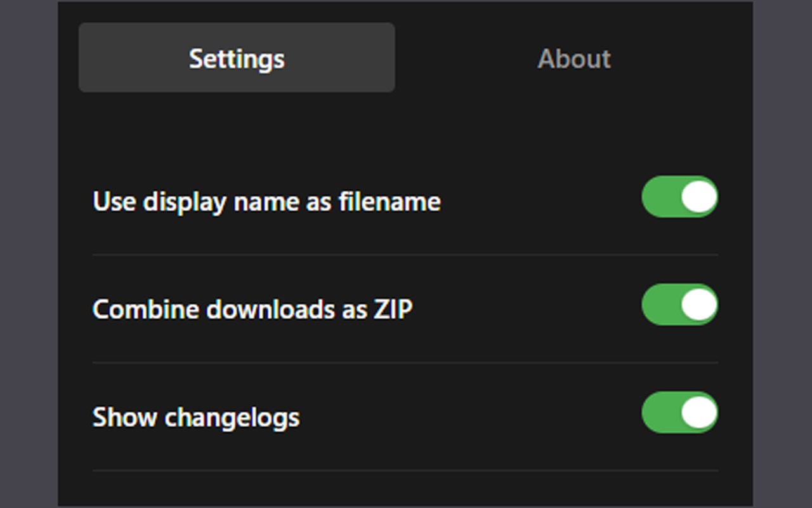Click divider line below Show changelogs row
The image size is (812, 508).
(405, 471)
